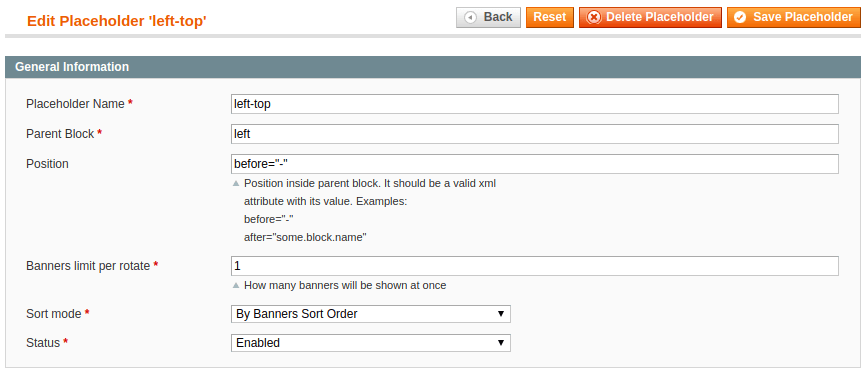Viewport: 866px width, 374px height.
Task: Click the after="some.block.name" example text
Action: pyautogui.click(x=305, y=238)
